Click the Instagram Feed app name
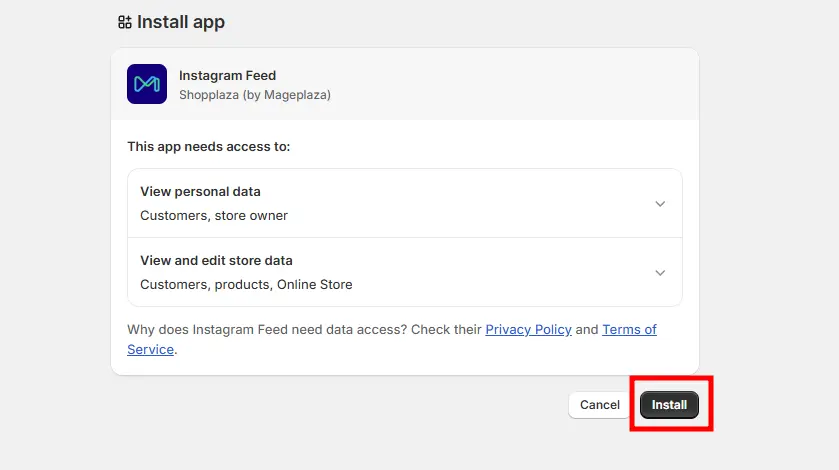 [227, 75]
